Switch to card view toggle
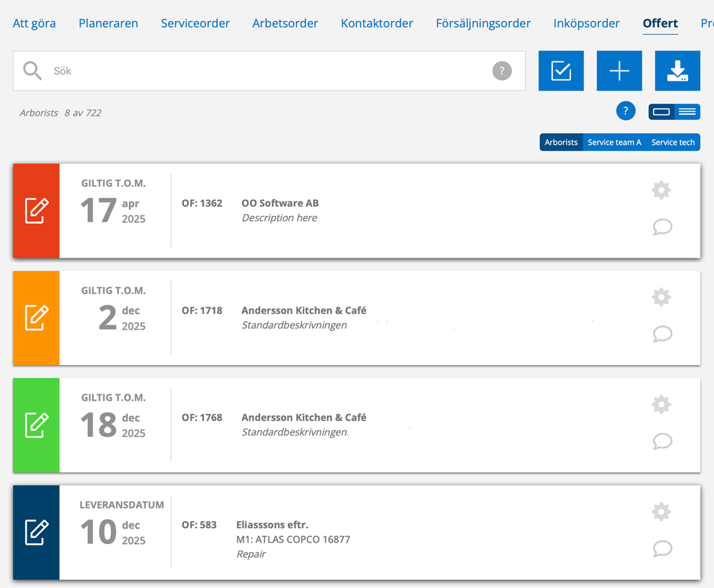Image resolution: width=714 pixels, height=588 pixels. coord(662,112)
